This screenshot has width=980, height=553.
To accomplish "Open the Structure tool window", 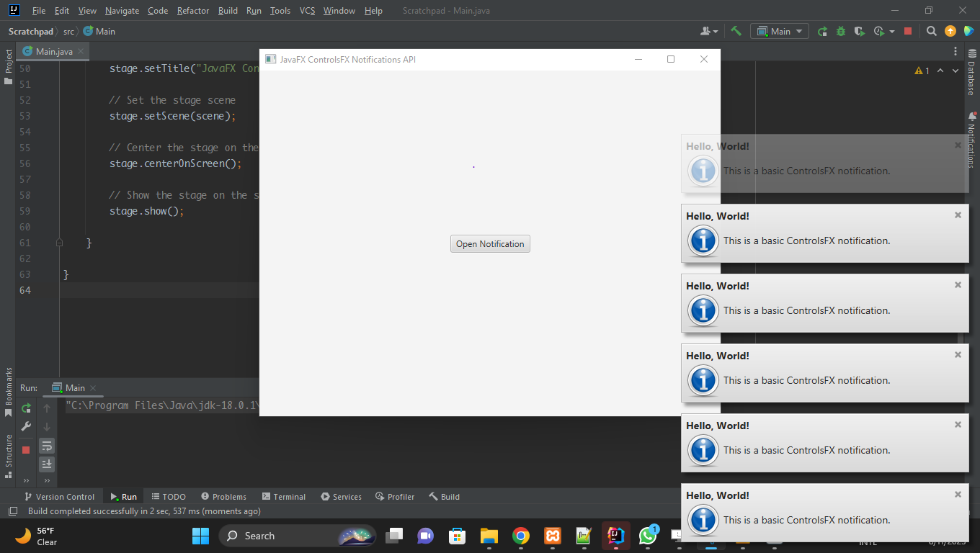I will [9, 457].
